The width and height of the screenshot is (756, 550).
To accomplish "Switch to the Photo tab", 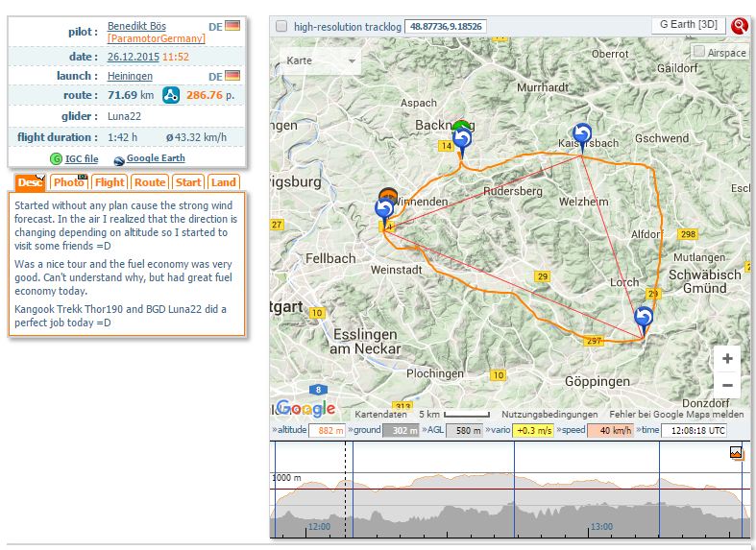I will pos(69,182).
